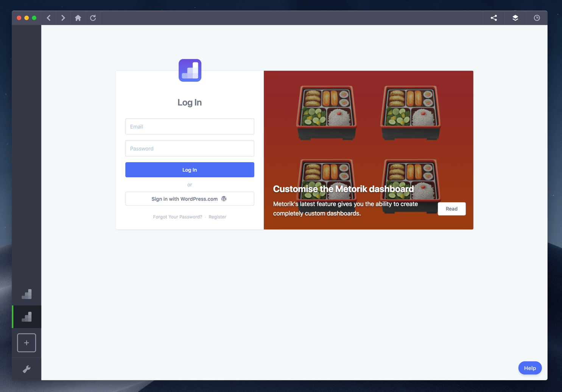Click the Read button on banner

coord(451,209)
